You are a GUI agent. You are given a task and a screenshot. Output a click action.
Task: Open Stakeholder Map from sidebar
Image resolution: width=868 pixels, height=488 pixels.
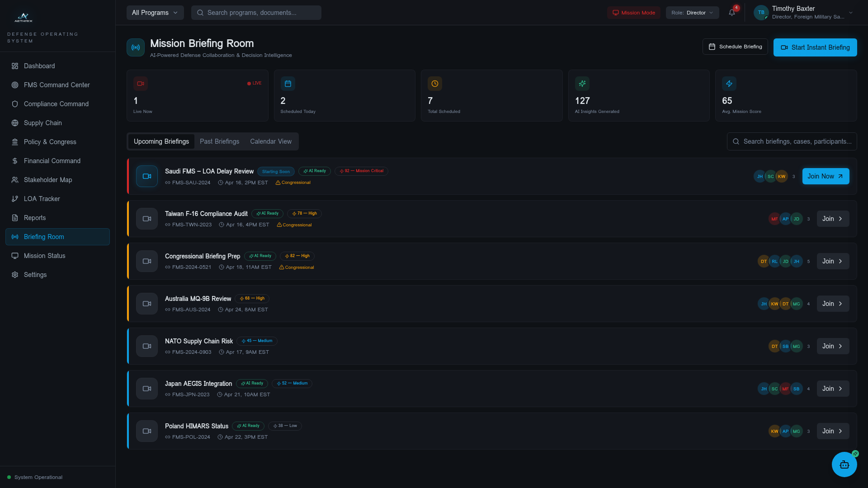(x=57, y=180)
